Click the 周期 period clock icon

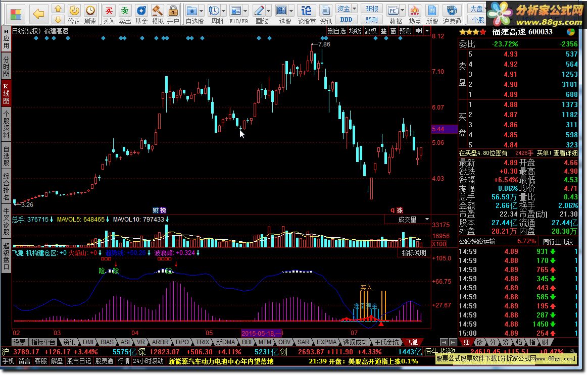point(215,14)
